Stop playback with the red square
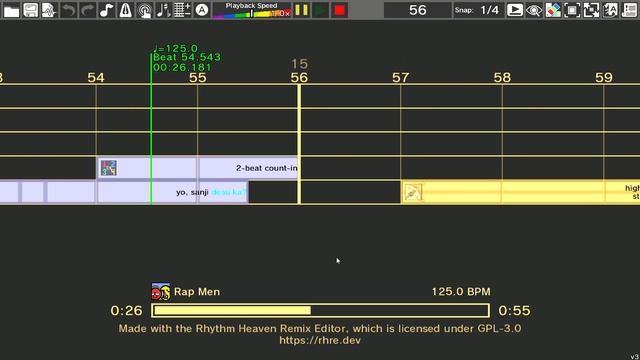Screen dimensions: 640x360 pyautogui.click(x=340, y=10)
